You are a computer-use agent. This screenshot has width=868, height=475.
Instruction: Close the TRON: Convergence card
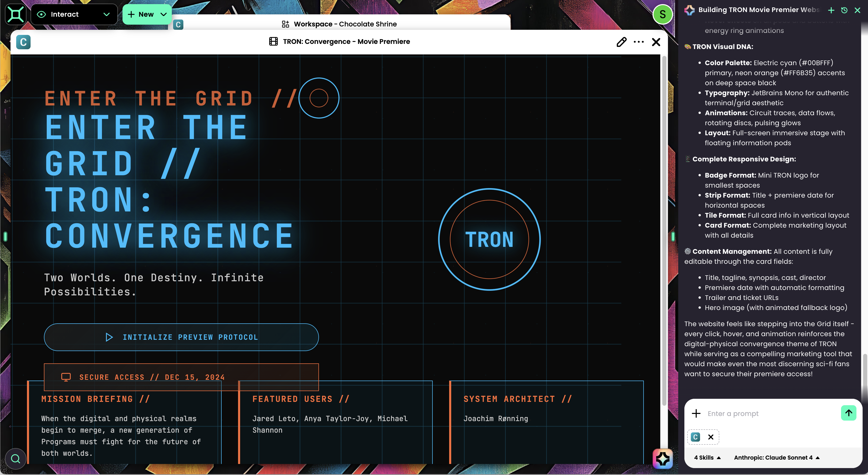[x=656, y=42]
